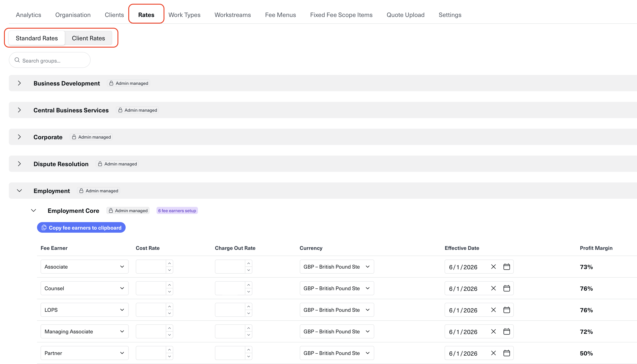Click the 6 fee earners setup badge
Image resolution: width=637 pixels, height=364 pixels.
tap(177, 210)
